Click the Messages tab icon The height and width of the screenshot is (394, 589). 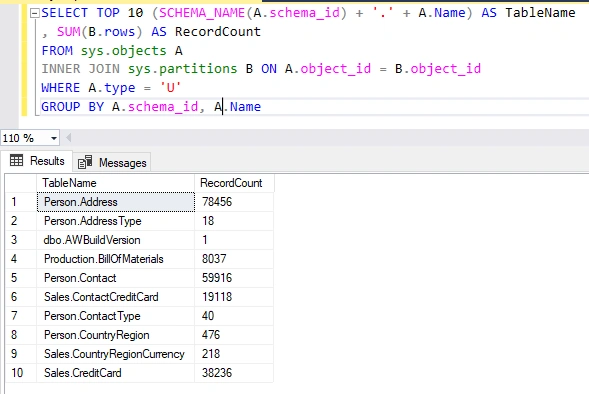85,162
